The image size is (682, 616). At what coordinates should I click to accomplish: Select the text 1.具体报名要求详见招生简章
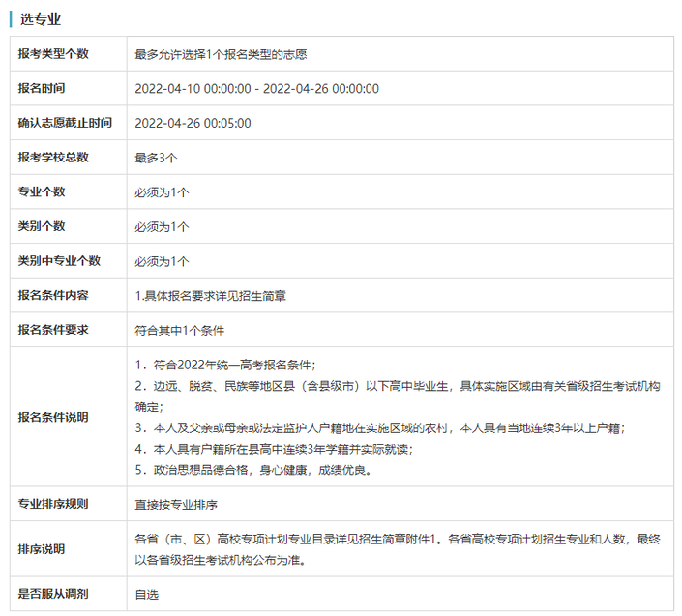tap(211, 296)
